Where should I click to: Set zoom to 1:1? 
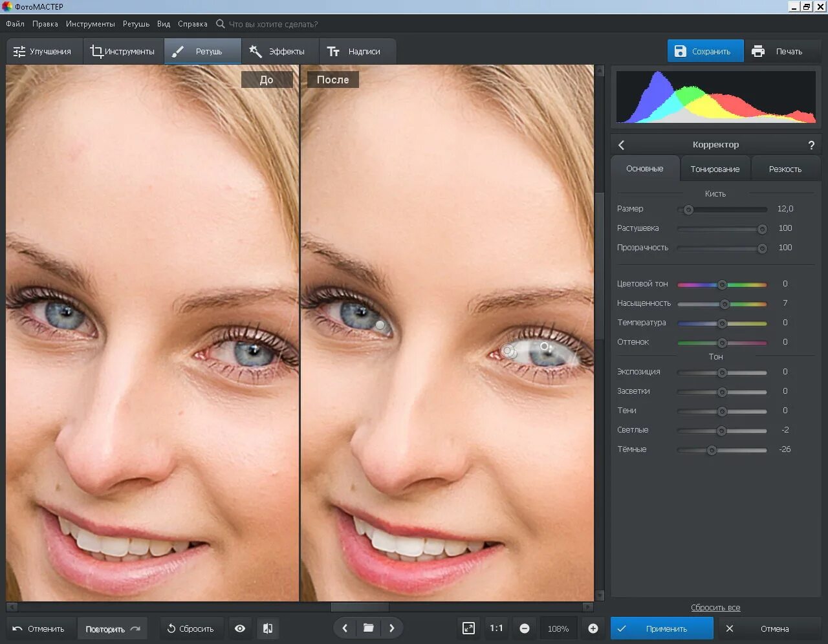tap(497, 628)
